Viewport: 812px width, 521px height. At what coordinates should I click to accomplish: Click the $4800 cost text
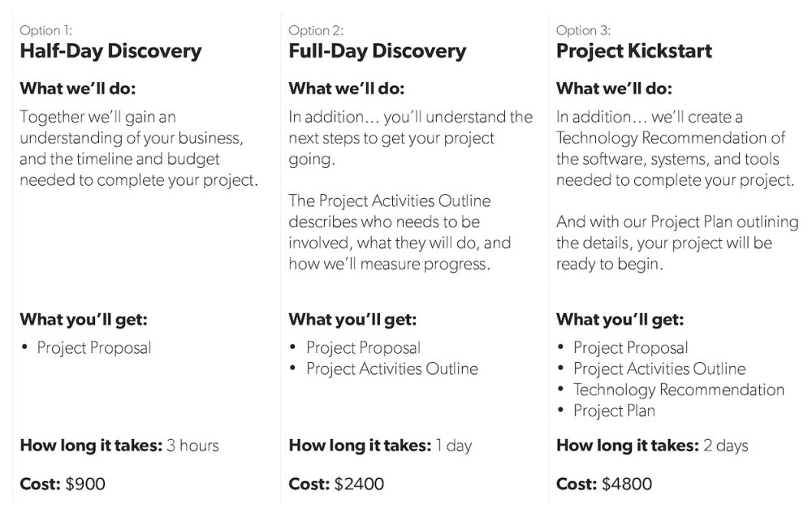point(627,484)
